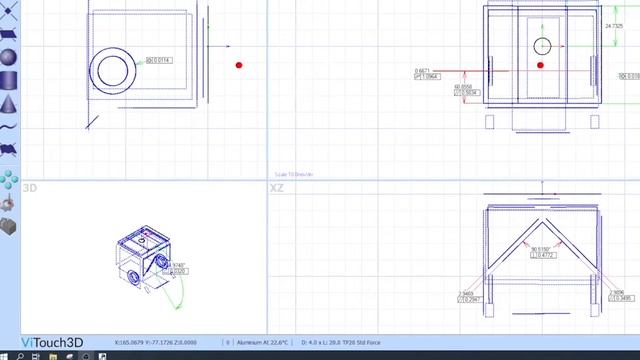Open the four-sphere point cloud tool
The width and height of the screenshot is (640, 360).
(x=9, y=180)
